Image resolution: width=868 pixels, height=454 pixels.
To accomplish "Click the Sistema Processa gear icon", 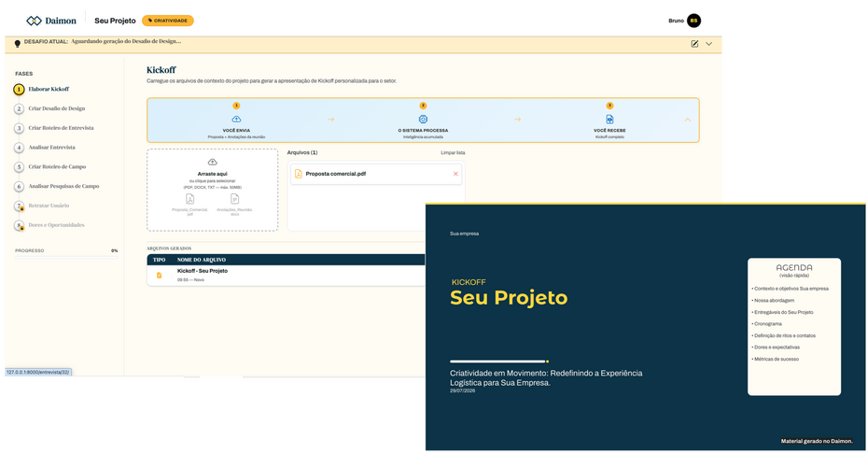I will (423, 120).
